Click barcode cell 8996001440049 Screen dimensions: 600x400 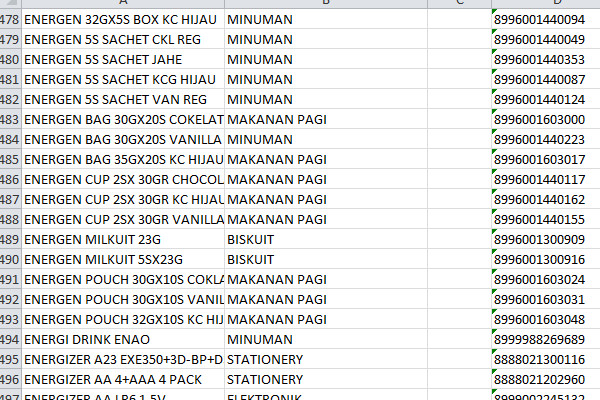[546, 39]
